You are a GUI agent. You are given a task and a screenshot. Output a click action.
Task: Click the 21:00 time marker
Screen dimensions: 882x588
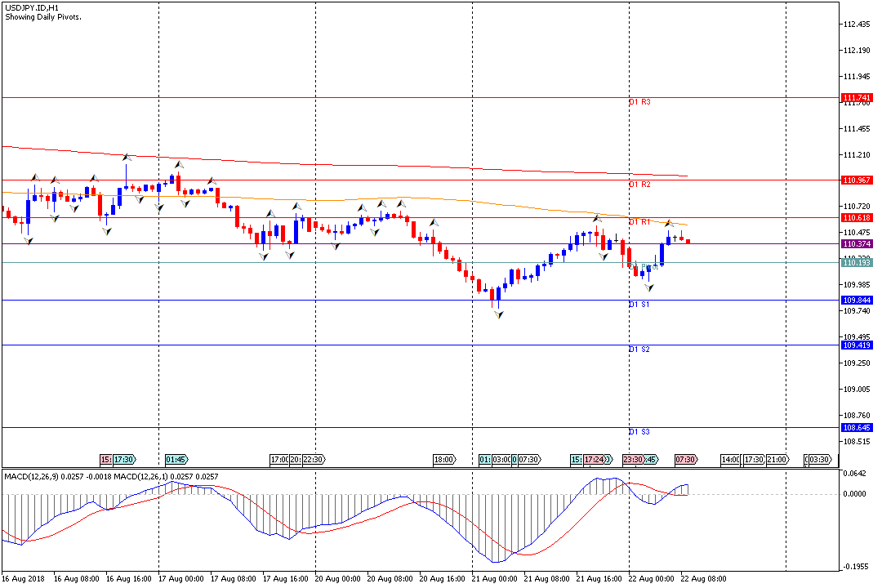777,460
